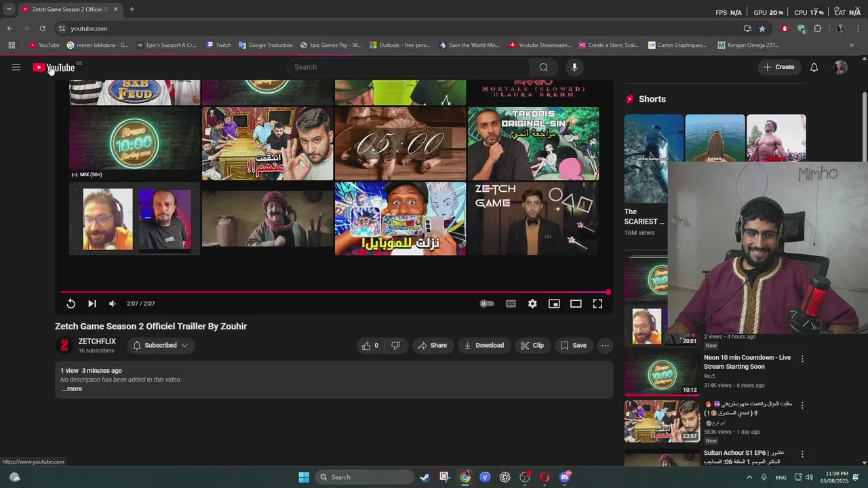The width and height of the screenshot is (868, 488).
Task: Enter full screen mode
Action: (x=597, y=304)
